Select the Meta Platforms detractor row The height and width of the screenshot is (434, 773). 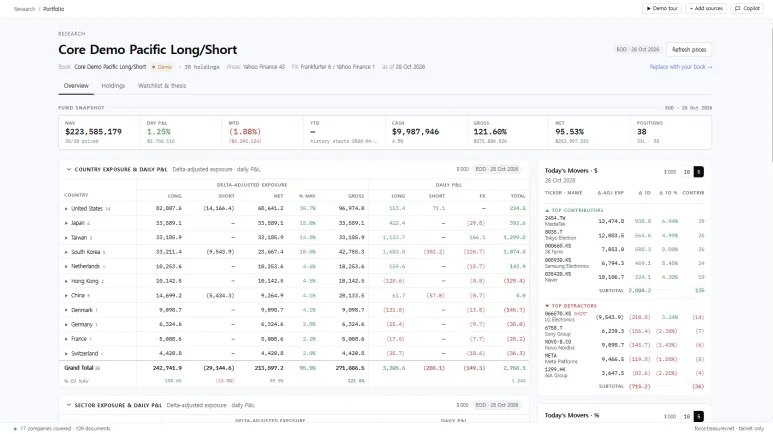point(625,359)
